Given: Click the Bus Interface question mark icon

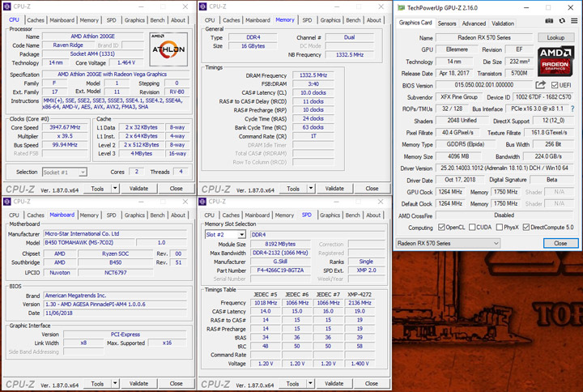Looking at the screenshot, I should [x=572, y=109].
